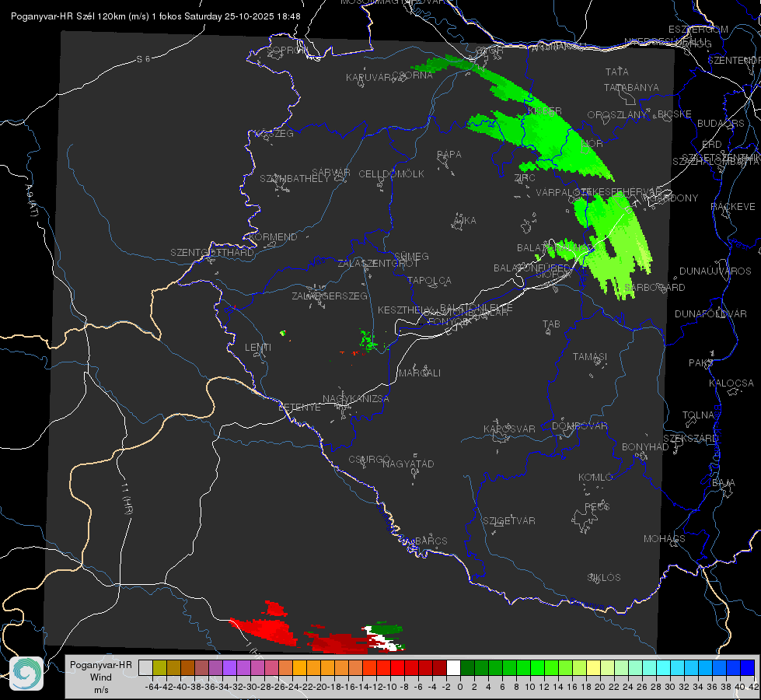Viewport: 761px width, 700px height.
Task: Click the KISBÉR label over the green echo
Action: 545,112
